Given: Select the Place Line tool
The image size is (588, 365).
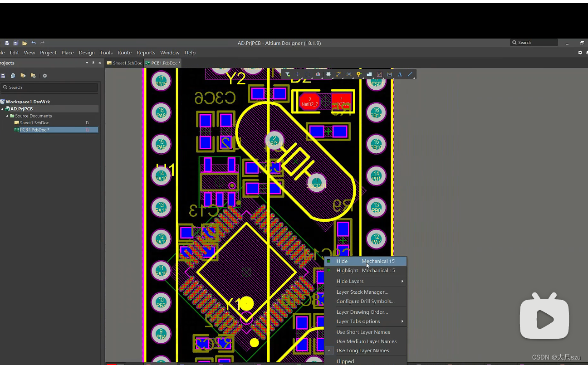Looking at the screenshot, I should 410,74.
